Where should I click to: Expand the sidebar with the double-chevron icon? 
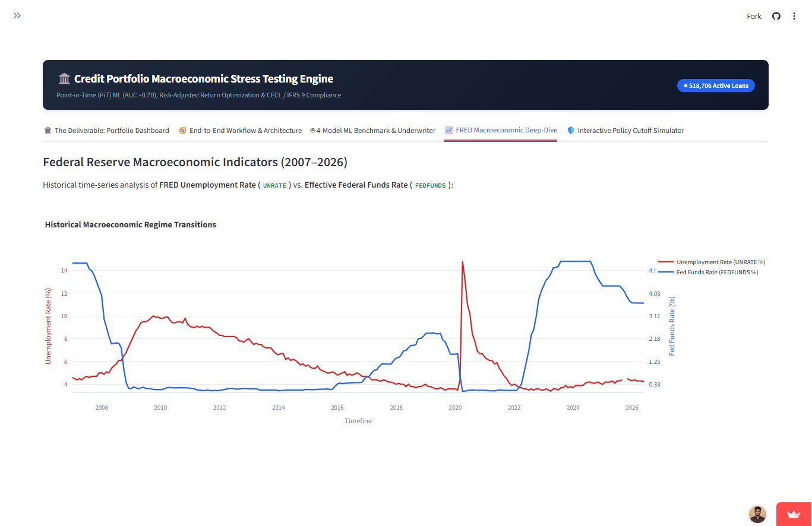pos(17,15)
